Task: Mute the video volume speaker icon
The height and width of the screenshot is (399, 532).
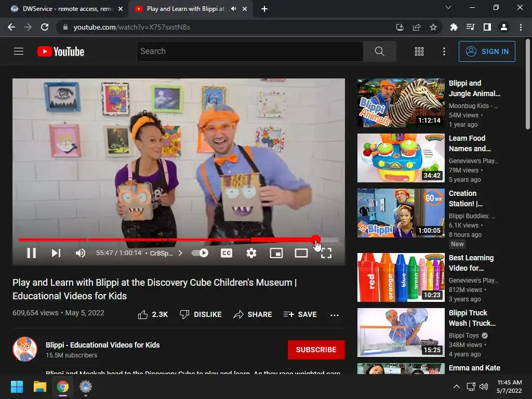Action: (81, 253)
